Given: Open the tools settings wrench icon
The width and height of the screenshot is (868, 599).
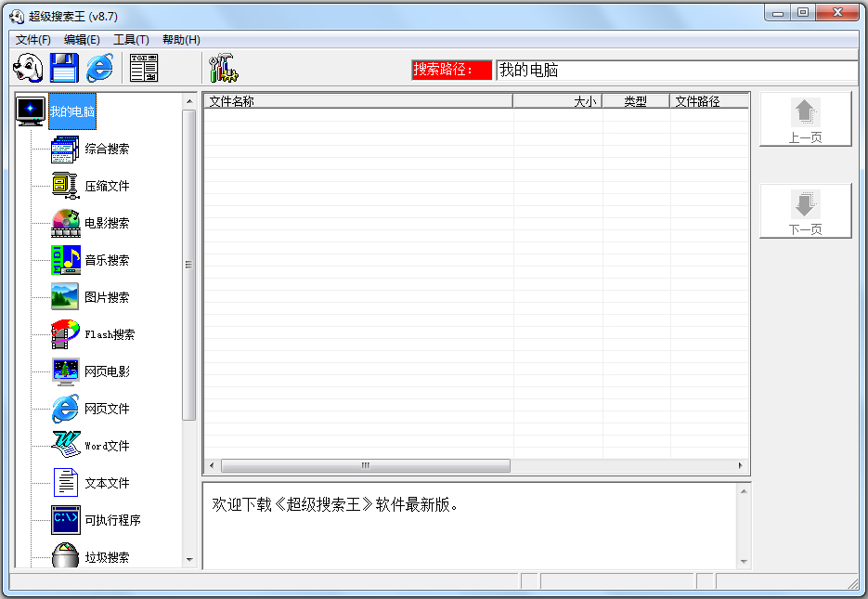Looking at the screenshot, I should click(224, 68).
